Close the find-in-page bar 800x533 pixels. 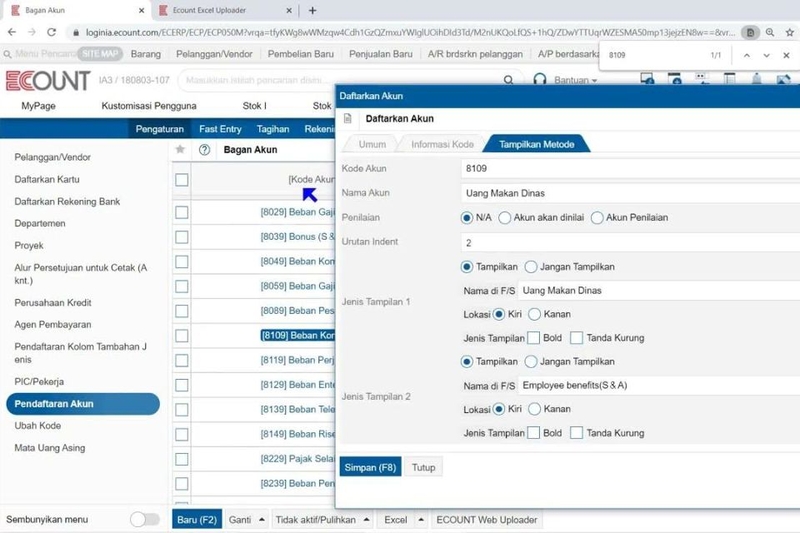(x=786, y=55)
